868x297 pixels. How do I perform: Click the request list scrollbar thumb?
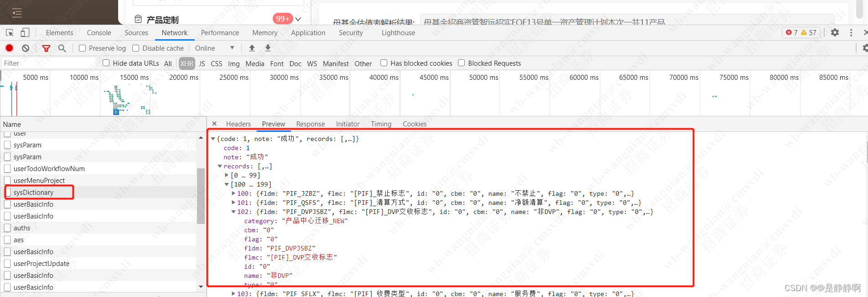pyautogui.click(x=201, y=196)
